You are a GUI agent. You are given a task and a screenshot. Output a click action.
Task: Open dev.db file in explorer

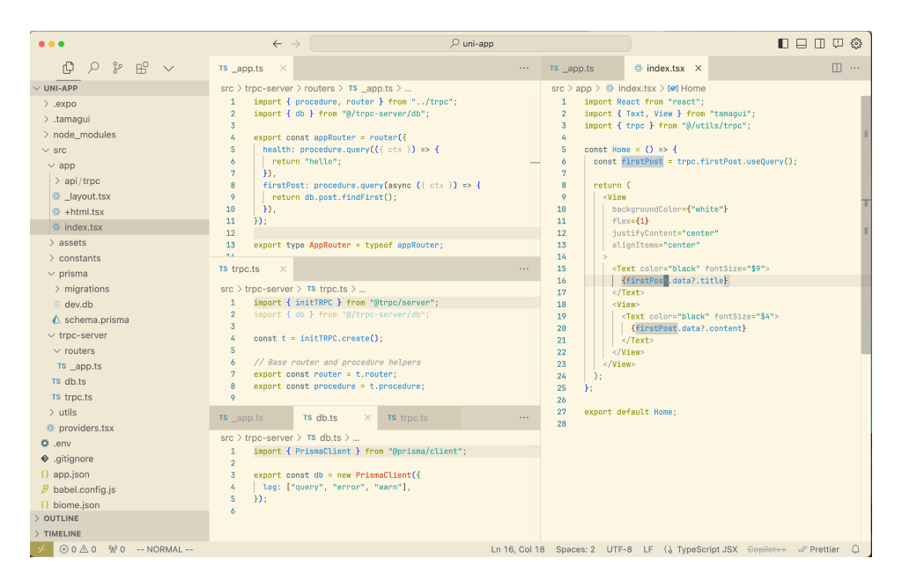(120, 304)
